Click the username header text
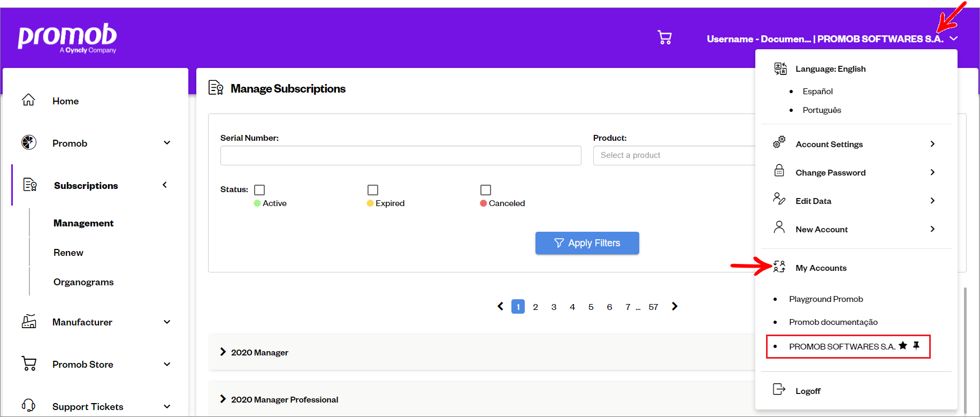Screen dimensions: 980x417 click(825, 39)
